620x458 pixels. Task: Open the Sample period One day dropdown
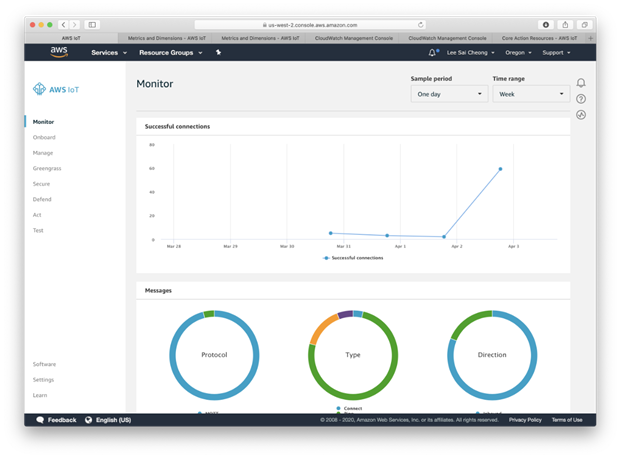tap(449, 94)
